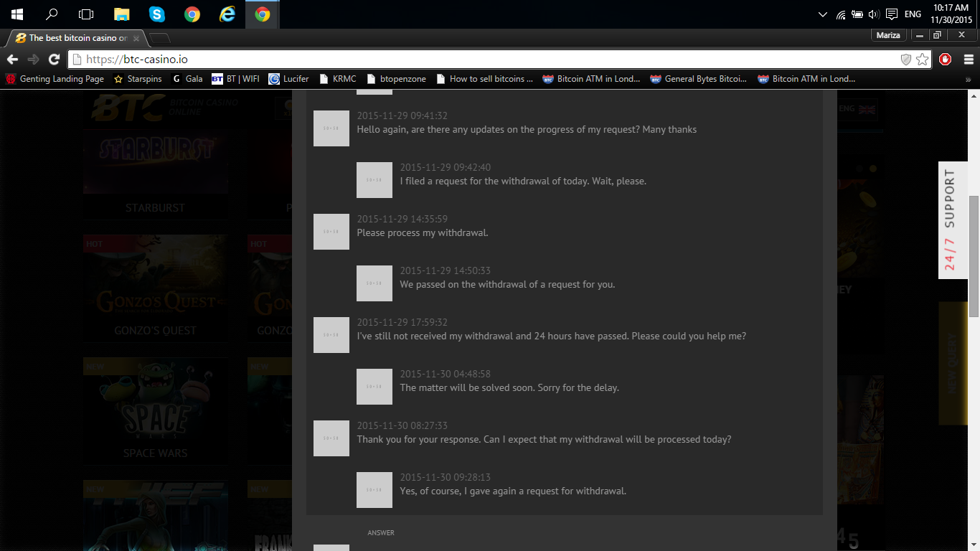Open the General Bytes Bitcoin bookmark
Image resolution: width=980 pixels, height=551 pixels.
[699, 79]
